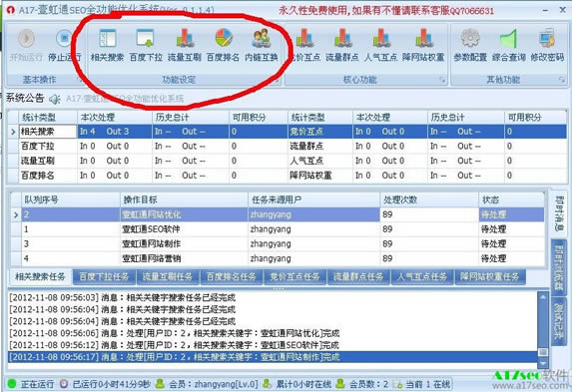This screenshot has height=392, width=572.
Task: Select the 流量群点 statistics row
Action: coord(427,147)
